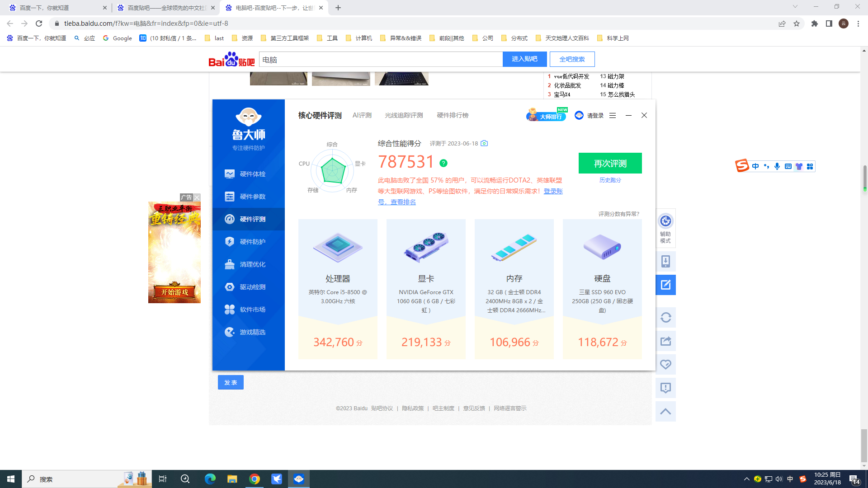
Task: Click the heart favorite icon in right toolbar
Action: tap(665, 364)
